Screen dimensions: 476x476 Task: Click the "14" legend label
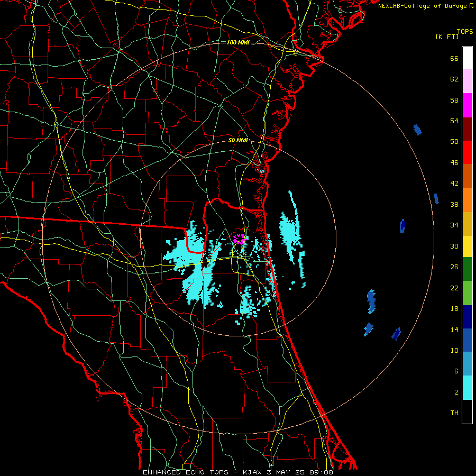pyautogui.click(x=454, y=329)
